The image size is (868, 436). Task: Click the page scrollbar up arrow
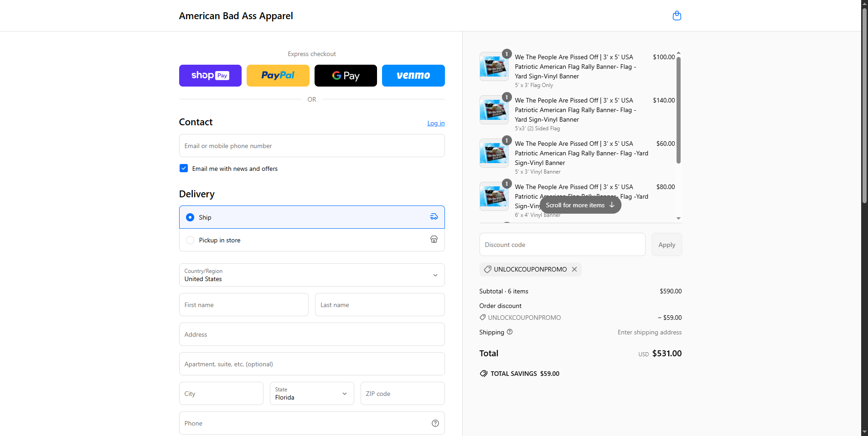pos(864,4)
